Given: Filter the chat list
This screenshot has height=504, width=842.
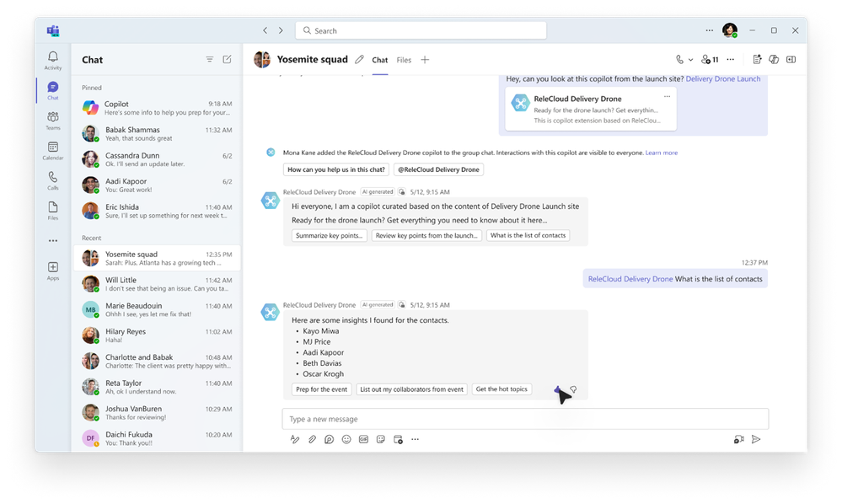Looking at the screenshot, I should click(x=209, y=60).
